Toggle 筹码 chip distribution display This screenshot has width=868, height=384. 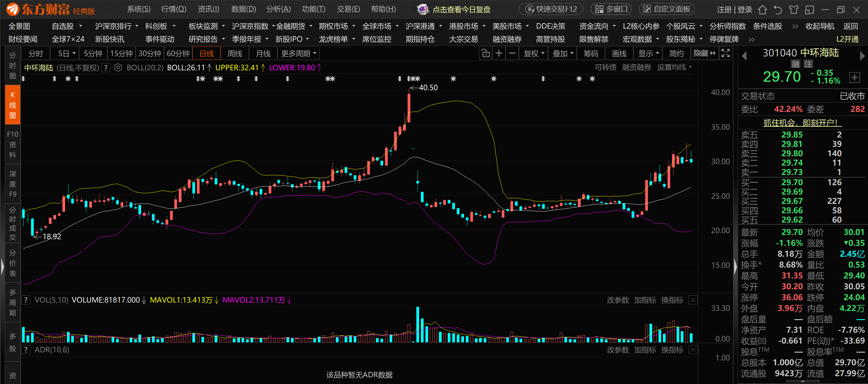pyautogui.click(x=591, y=54)
